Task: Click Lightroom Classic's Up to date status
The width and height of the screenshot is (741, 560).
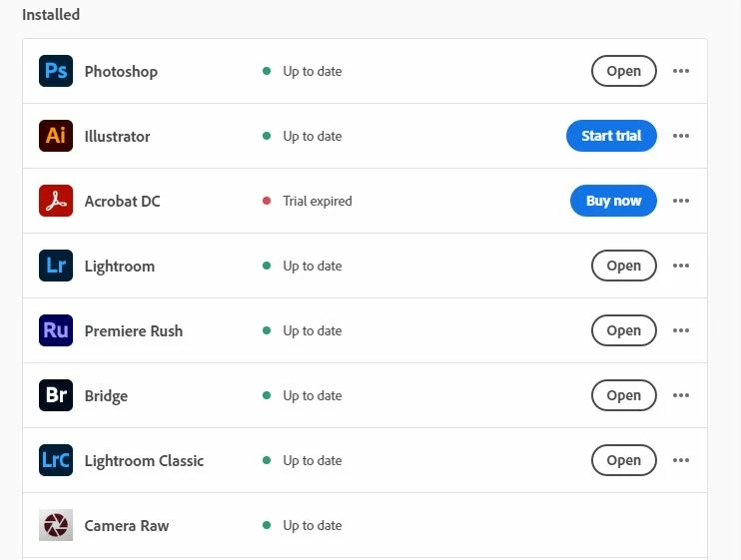Action: click(x=313, y=460)
